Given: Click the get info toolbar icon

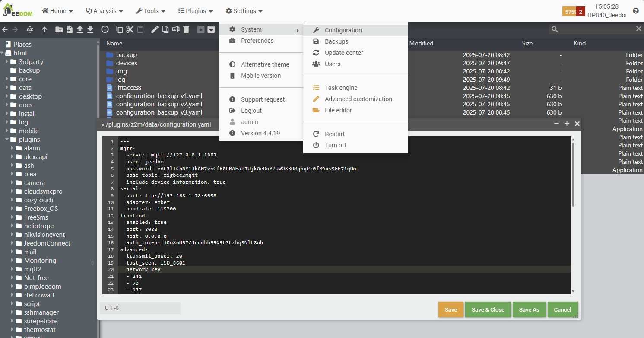Looking at the screenshot, I should point(105,29).
